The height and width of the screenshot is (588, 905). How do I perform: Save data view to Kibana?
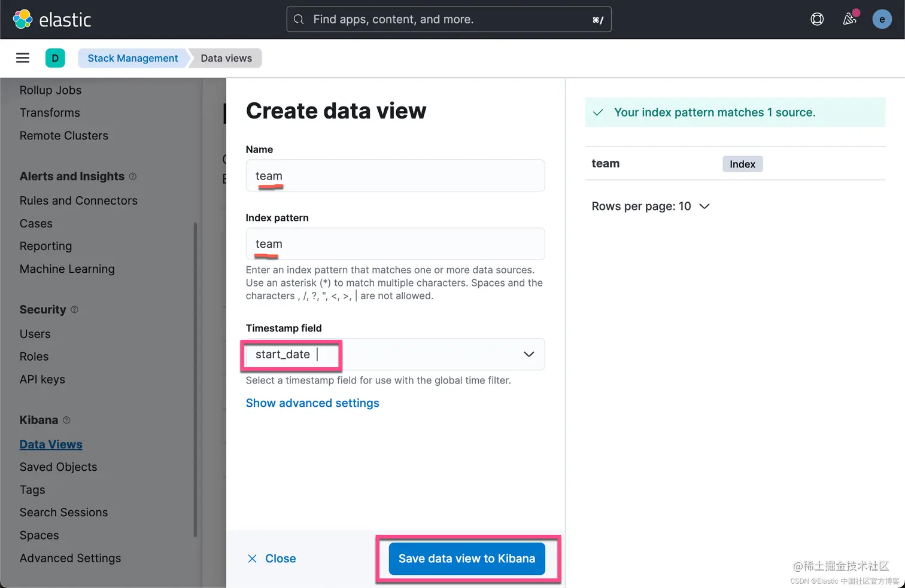467,559
